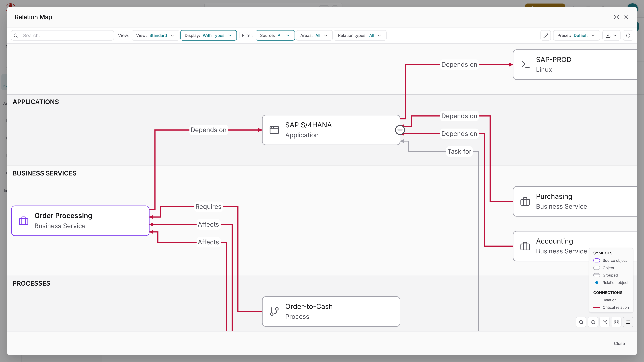Click the upper Affects relation label

pyautogui.click(x=208, y=224)
